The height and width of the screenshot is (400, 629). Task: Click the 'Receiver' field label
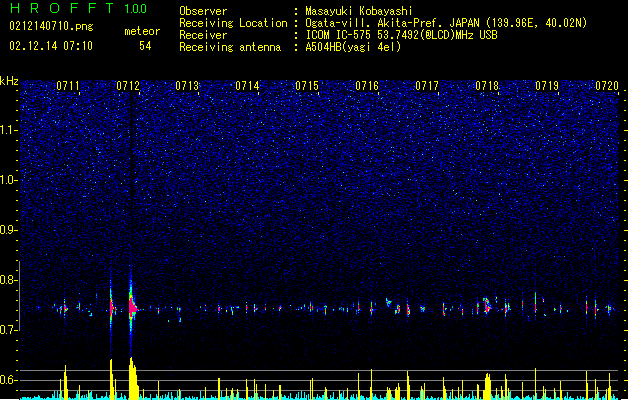coord(203,35)
